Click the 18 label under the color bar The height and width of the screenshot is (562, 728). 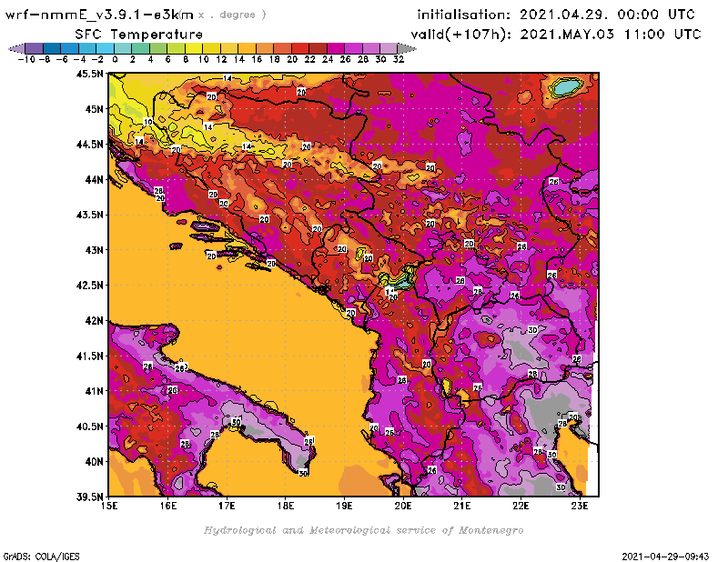(274, 59)
